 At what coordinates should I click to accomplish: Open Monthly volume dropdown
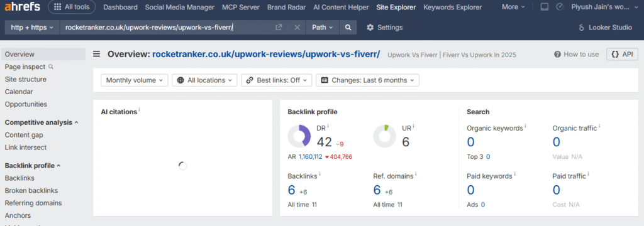click(x=135, y=80)
